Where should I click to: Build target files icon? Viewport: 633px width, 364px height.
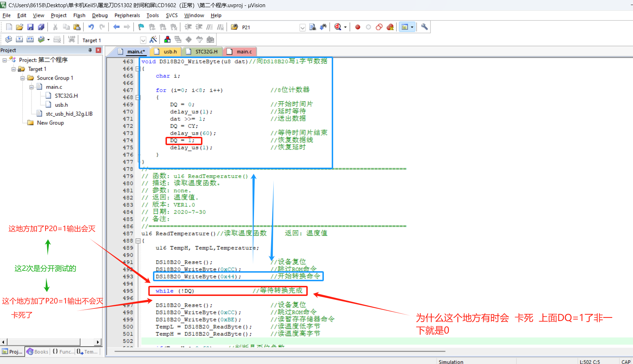pyautogui.click(x=20, y=39)
